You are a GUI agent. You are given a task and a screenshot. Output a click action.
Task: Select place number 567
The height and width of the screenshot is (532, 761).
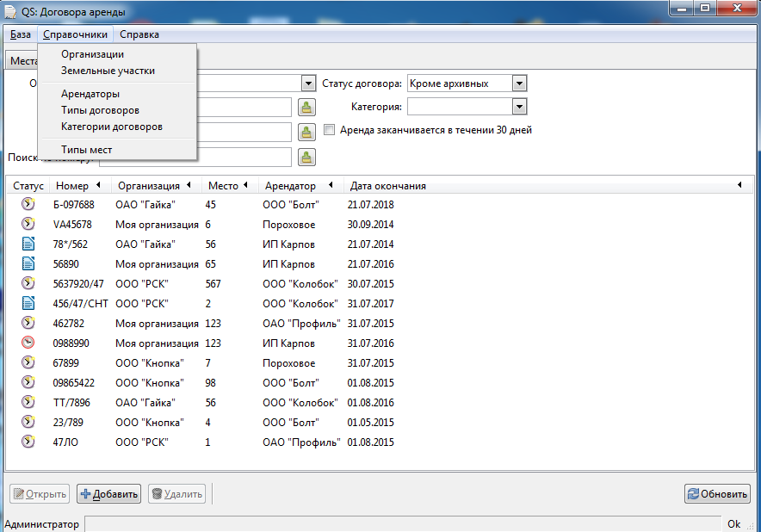pyautogui.click(x=213, y=284)
